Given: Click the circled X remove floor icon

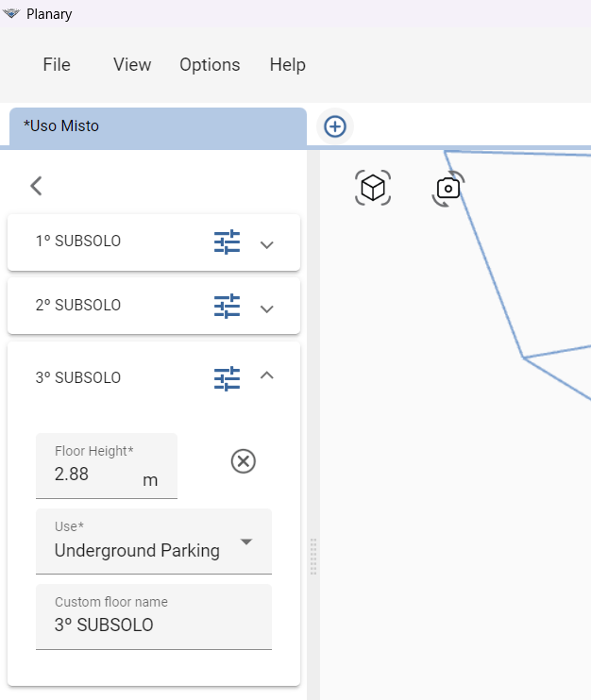Looking at the screenshot, I should click(244, 461).
